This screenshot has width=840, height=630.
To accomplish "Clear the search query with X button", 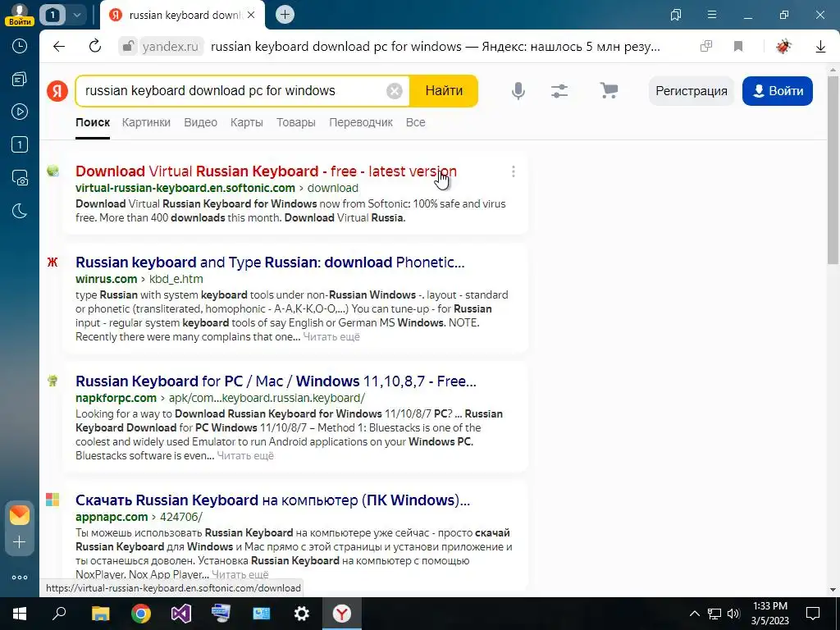I will 395,91.
